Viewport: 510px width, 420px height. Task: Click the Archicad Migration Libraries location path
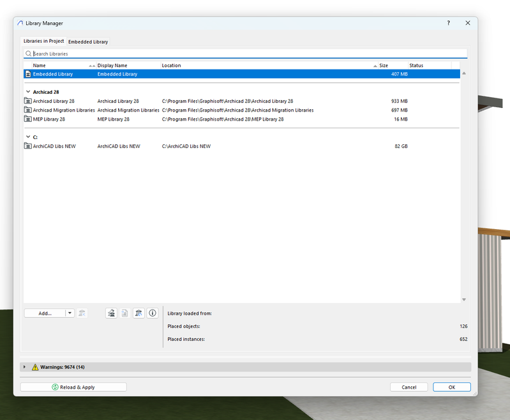(x=237, y=110)
